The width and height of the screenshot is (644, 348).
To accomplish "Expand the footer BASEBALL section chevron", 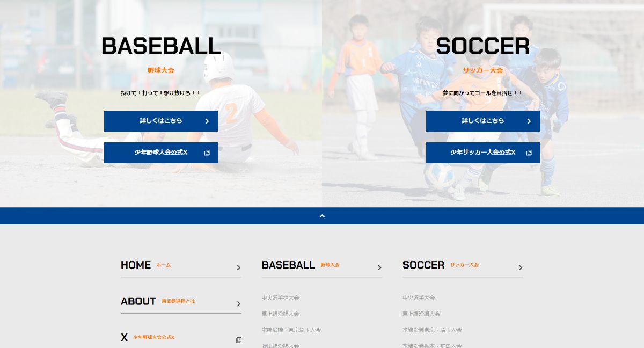I will (379, 267).
